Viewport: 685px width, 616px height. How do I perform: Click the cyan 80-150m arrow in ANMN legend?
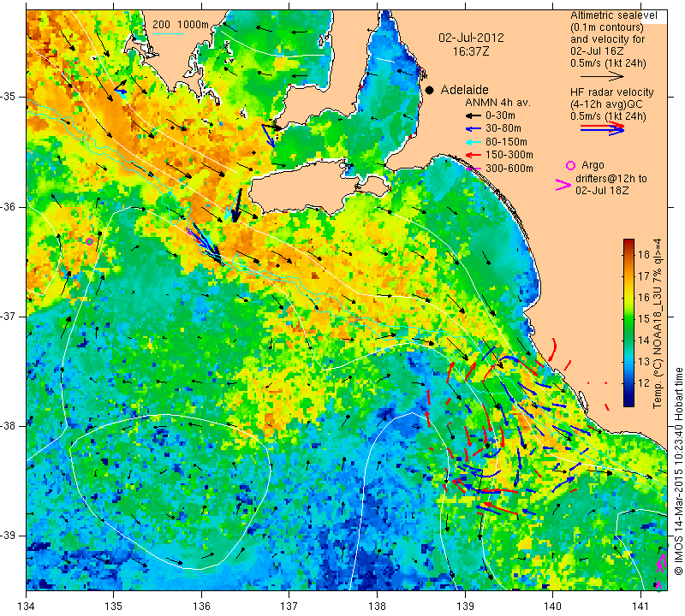(473, 142)
